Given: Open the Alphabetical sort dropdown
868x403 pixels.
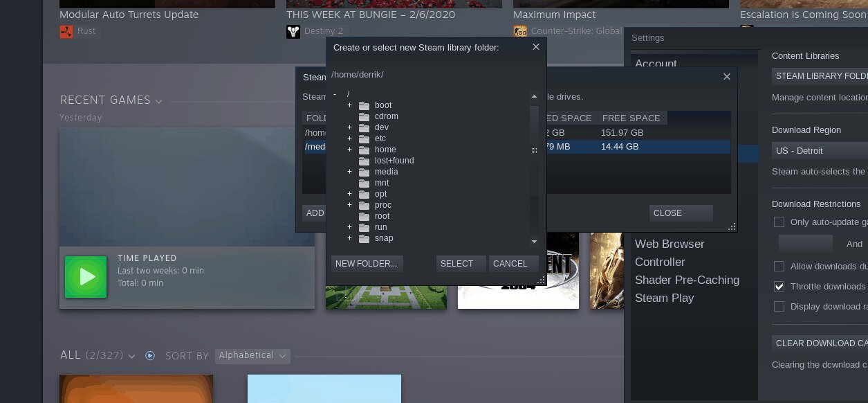Looking at the screenshot, I should click(x=252, y=355).
